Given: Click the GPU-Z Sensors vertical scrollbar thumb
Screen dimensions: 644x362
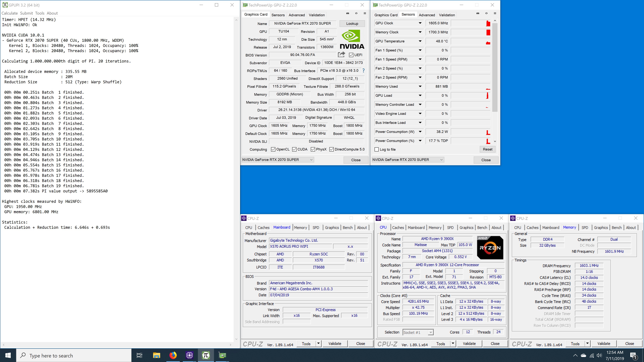Looking at the screenshot, I should [495, 67].
